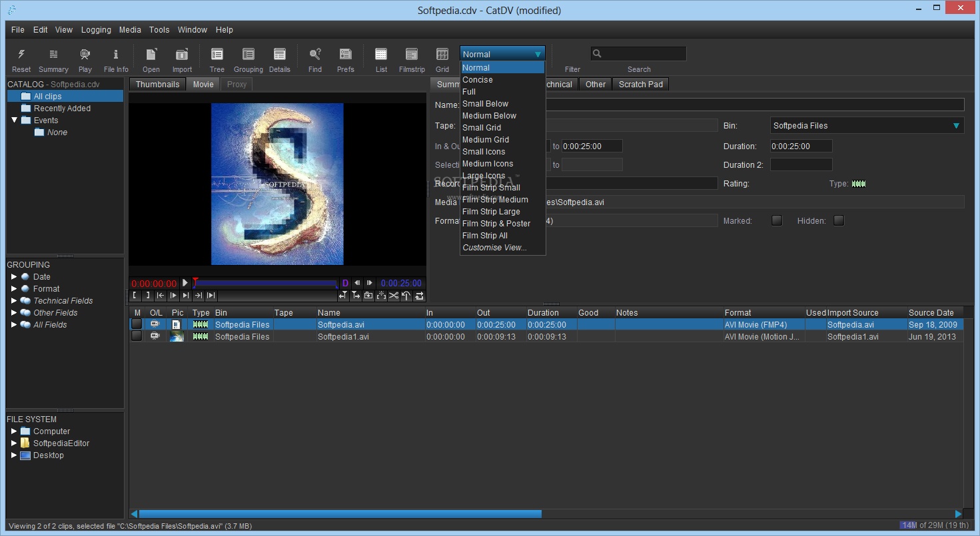Expand the Computer file system node
Viewport: 980px width, 536px height.
click(x=14, y=431)
